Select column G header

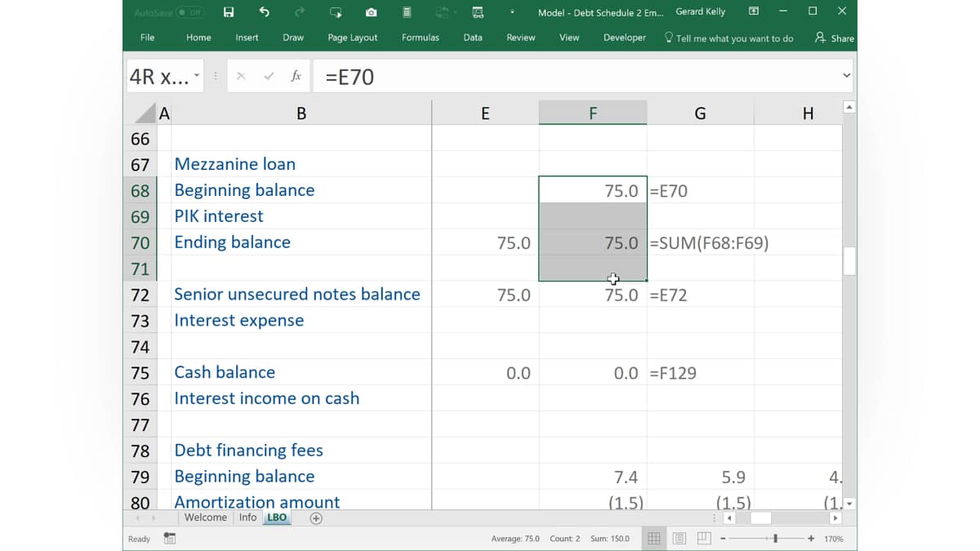click(700, 113)
